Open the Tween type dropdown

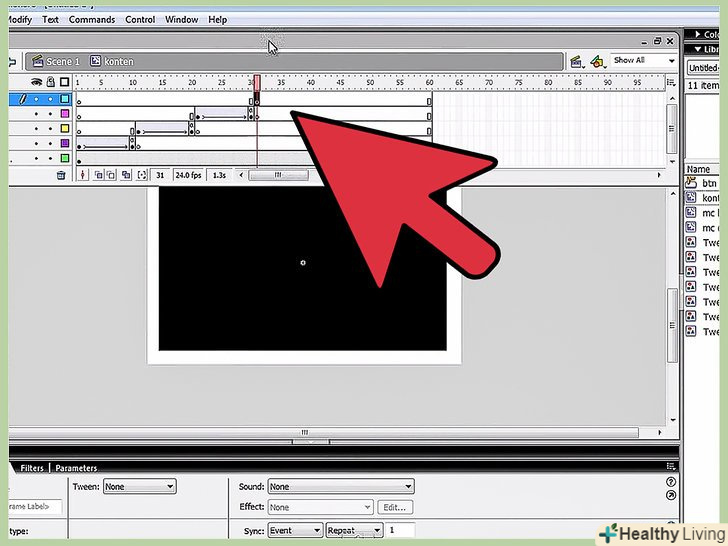point(139,487)
